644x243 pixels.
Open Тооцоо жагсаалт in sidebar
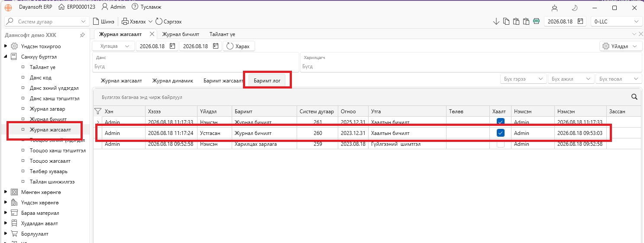pos(50,161)
